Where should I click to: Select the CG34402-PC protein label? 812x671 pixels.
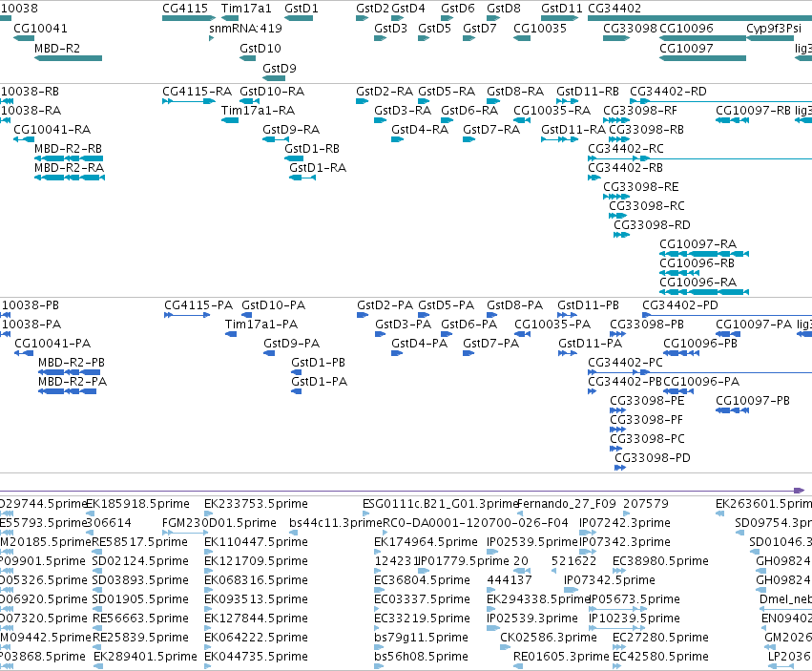625,363
